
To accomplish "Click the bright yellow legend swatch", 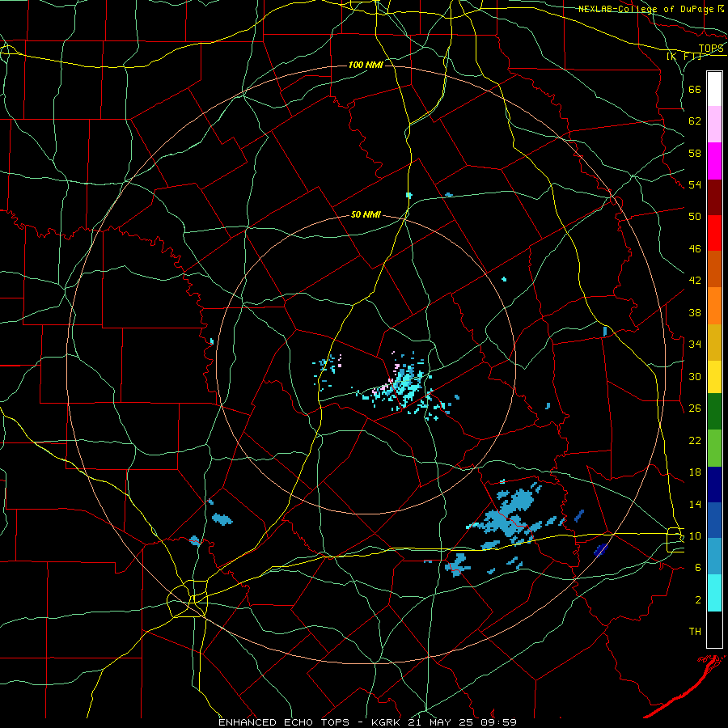I will coord(714,377).
